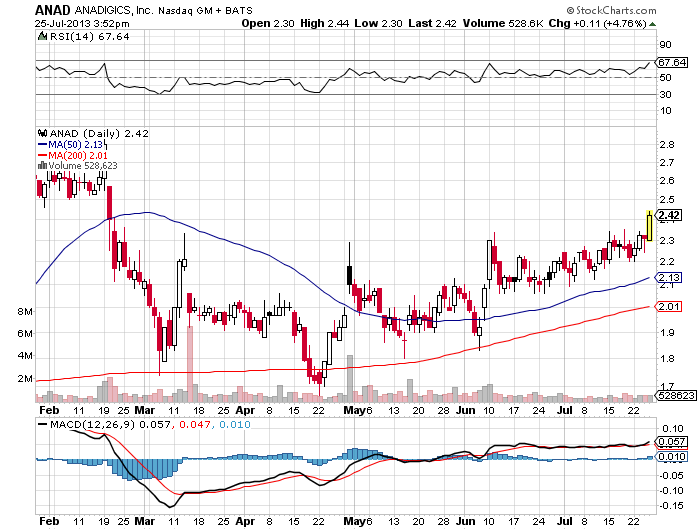Click the Low 2.30 value in header
Viewport: 700px width, 530px height.
[379, 23]
